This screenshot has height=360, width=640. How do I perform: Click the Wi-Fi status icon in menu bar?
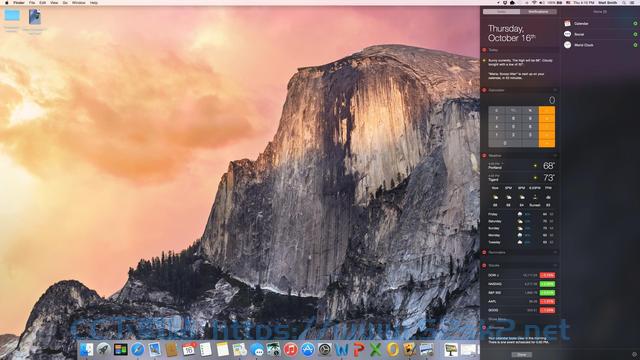534,2
